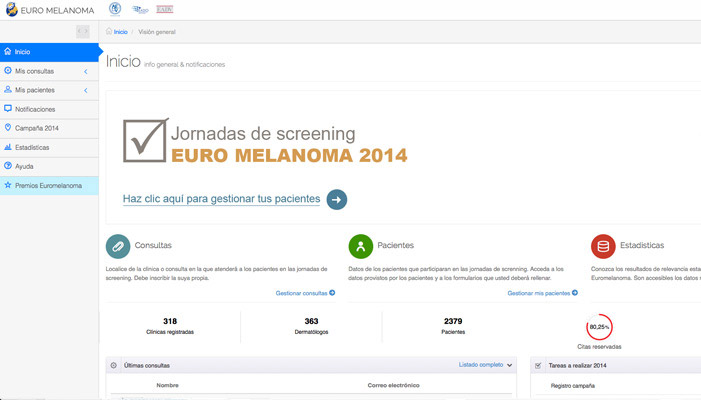This screenshot has height=400, width=701.
Task: Click the Premios Euromelanoma star icon
Action: click(x=8, y=185)
